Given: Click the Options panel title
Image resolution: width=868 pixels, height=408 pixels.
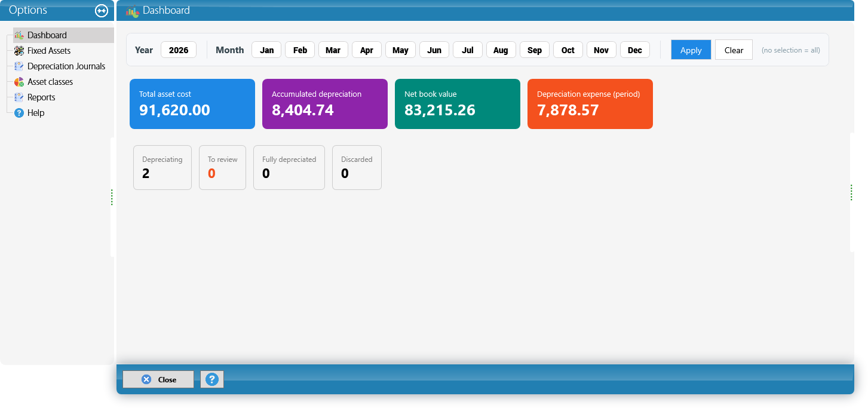Looking at the screenshot, I should [x=28, y=10].
